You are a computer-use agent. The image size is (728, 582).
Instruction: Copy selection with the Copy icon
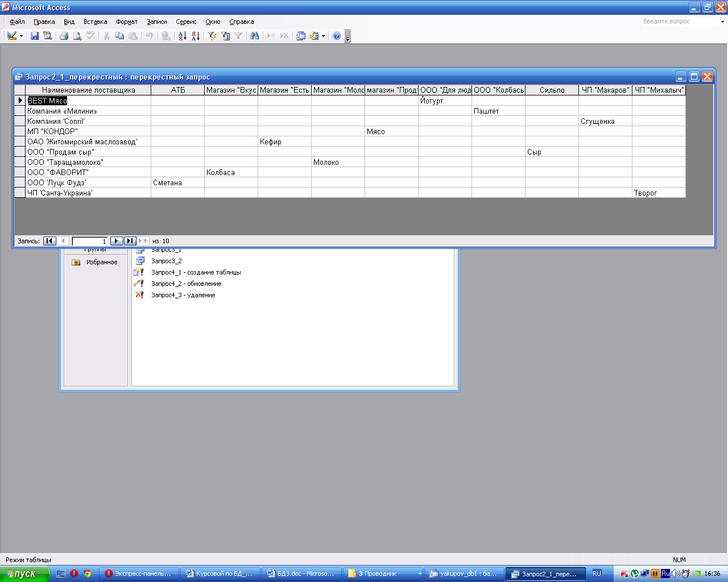click(119, 36)
